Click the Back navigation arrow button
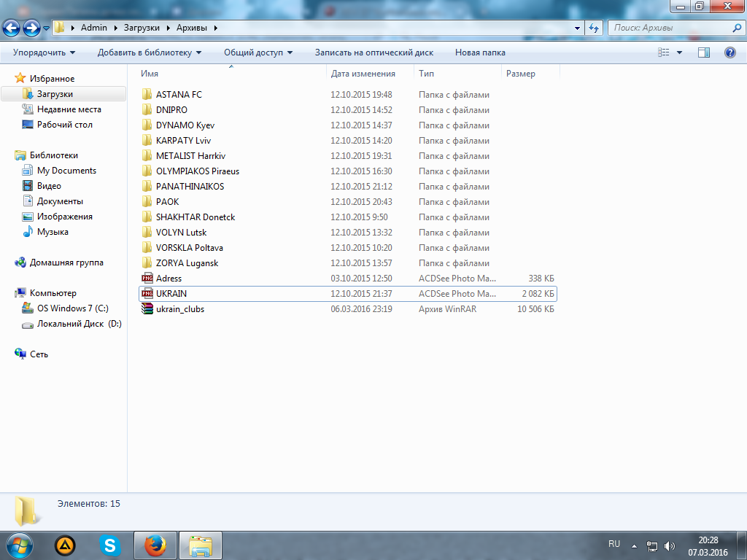The width and height of the screenshot is (747, 560). tap(11, 28)
